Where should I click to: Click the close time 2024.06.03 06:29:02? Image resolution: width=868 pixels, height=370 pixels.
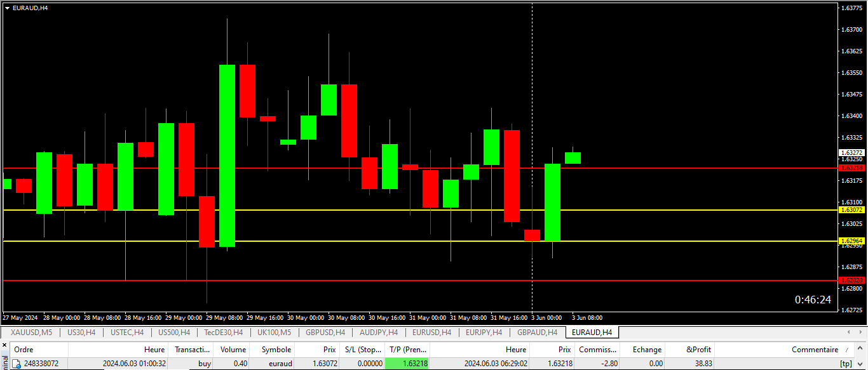click(x=496, y=364)
